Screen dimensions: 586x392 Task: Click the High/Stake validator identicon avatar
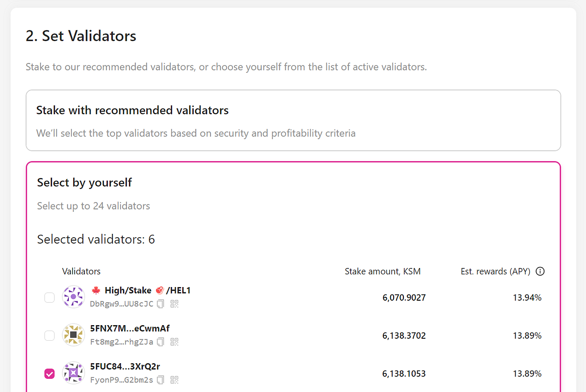pyautogui.click(x=73, y=297)
